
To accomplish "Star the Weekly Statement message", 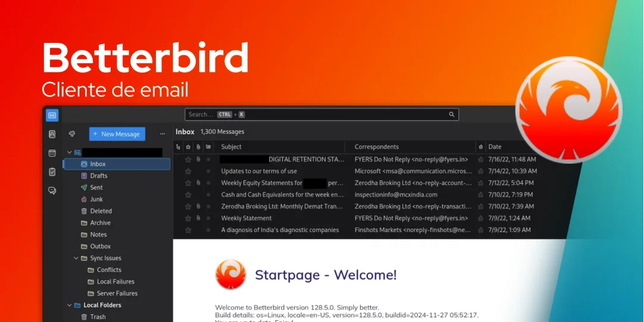I will point(188,218).
